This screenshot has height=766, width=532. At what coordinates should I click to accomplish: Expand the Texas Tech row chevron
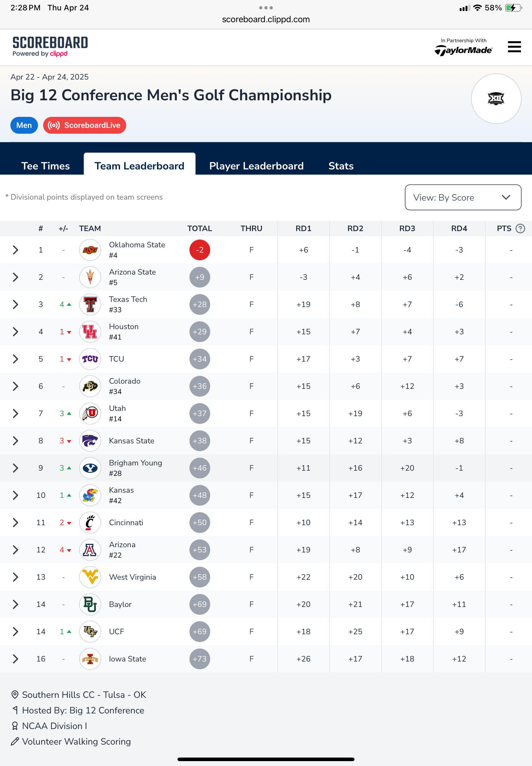click(15, 304)
